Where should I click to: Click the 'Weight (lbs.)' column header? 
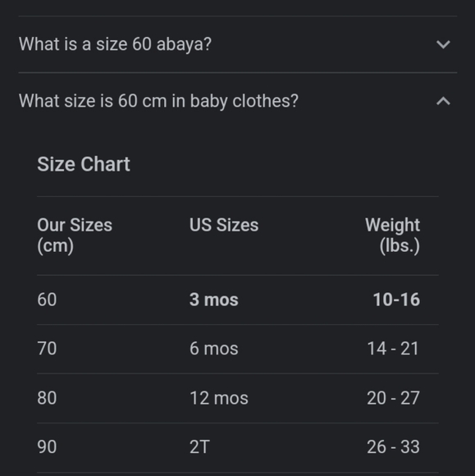point(392,236)
